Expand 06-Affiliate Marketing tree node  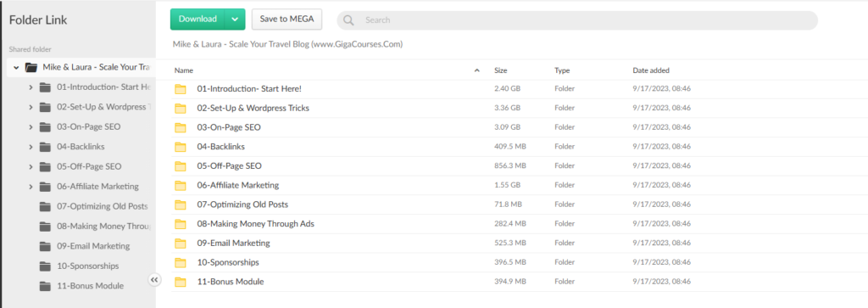(x=31, y=186)
